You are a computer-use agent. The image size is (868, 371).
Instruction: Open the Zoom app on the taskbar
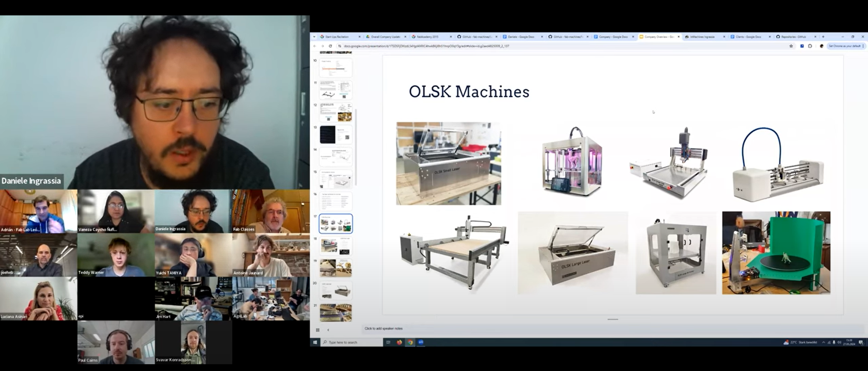pyautogui.click(x=421, y=342)
